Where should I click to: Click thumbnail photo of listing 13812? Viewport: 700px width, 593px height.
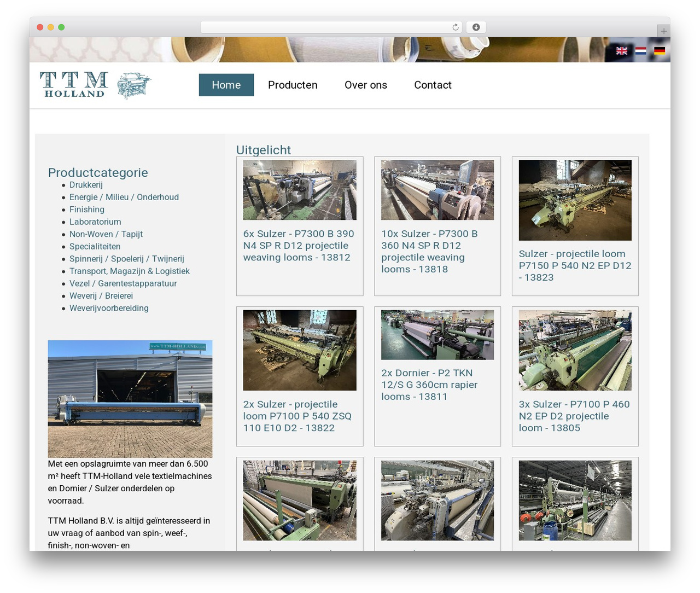tap(300, 190)
